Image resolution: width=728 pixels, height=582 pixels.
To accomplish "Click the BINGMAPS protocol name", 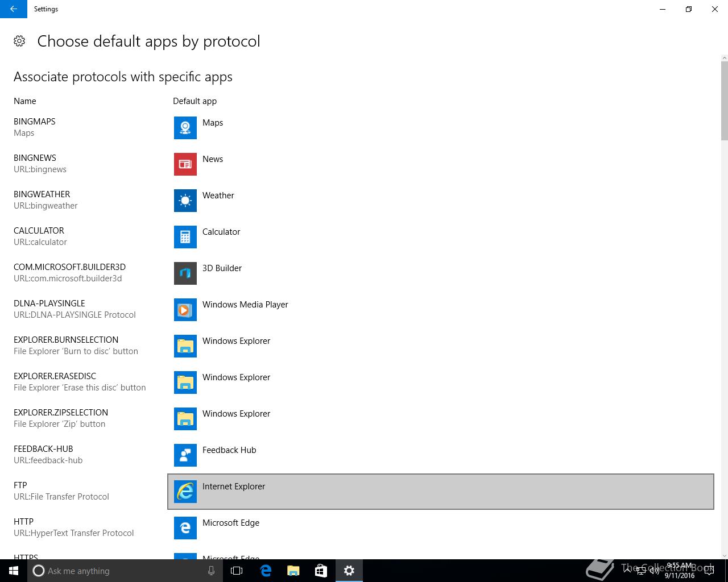I will pyautogui.click(x=35, y=122).
